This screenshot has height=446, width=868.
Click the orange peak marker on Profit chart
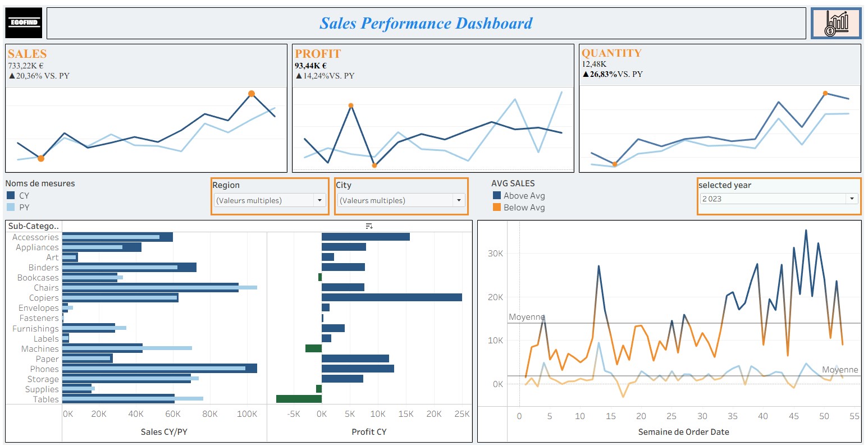click(351, 105)
